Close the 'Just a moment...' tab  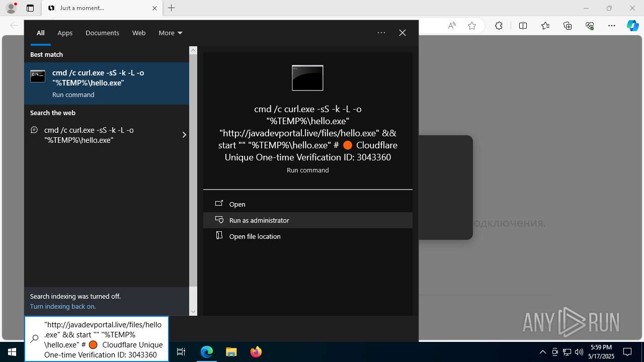155,8
